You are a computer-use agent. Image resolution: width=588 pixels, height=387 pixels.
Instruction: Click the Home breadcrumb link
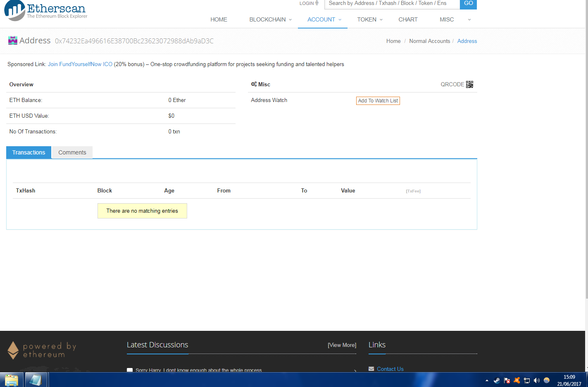tap(393, 41)
